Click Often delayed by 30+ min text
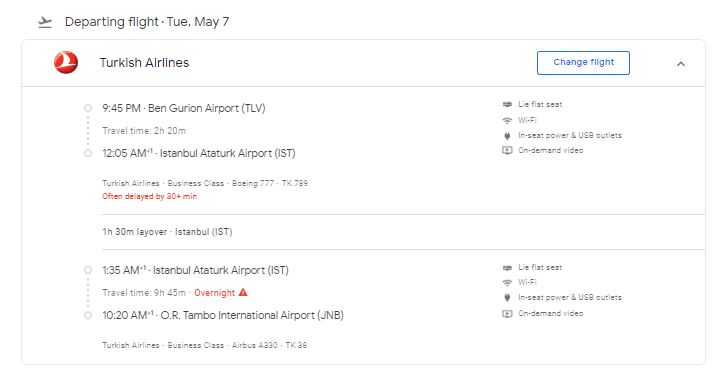This screenshot has height=376, width=717. click(x=150, y=196)
